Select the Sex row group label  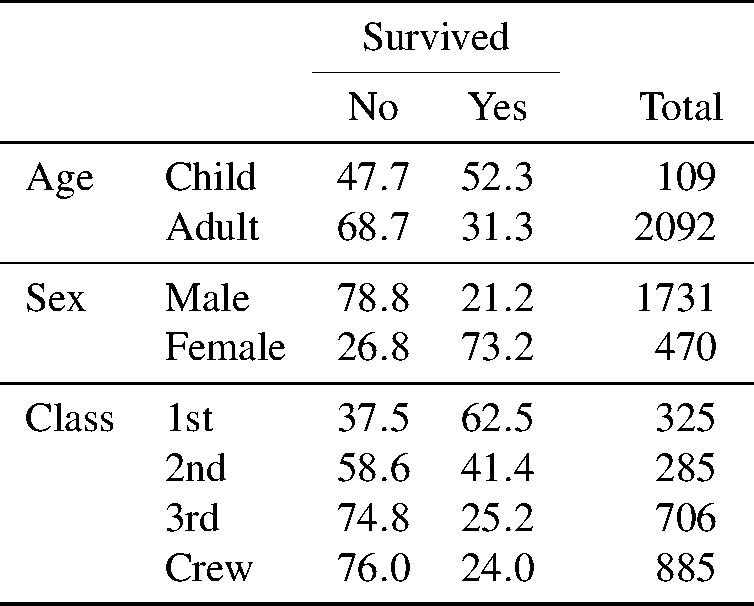click(x=56, y=298)
